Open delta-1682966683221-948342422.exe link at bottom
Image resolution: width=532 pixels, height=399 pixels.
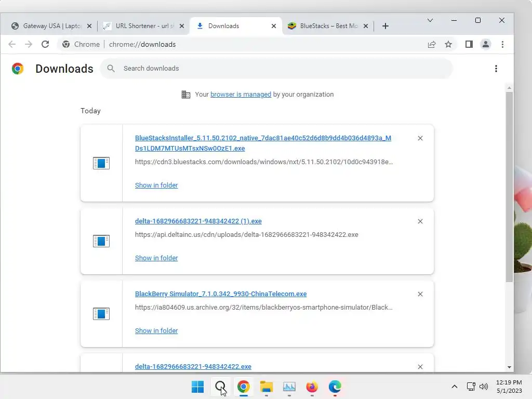[193, 367]
